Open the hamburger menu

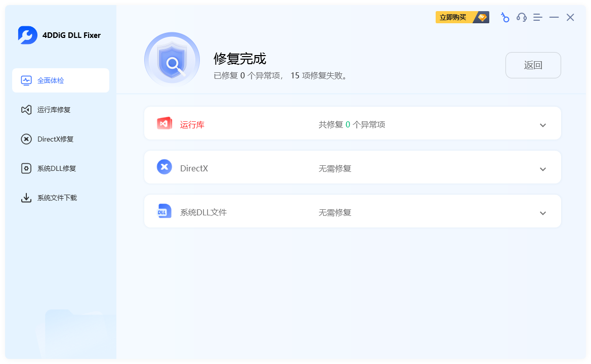tap(537, 17)
